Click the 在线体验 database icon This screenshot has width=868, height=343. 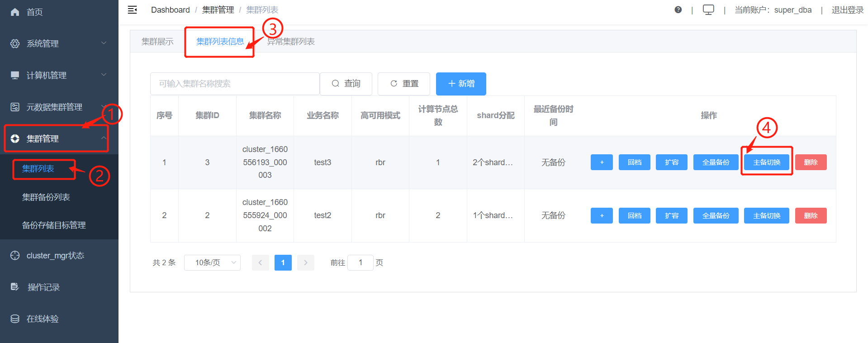[15, 319]
